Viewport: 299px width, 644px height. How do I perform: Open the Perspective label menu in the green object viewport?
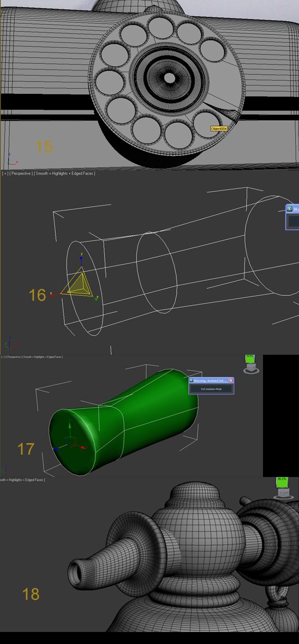click(14, 357)
